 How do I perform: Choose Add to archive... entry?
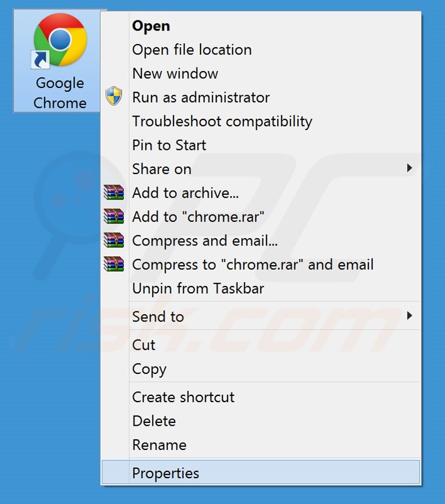pos(261,193)
